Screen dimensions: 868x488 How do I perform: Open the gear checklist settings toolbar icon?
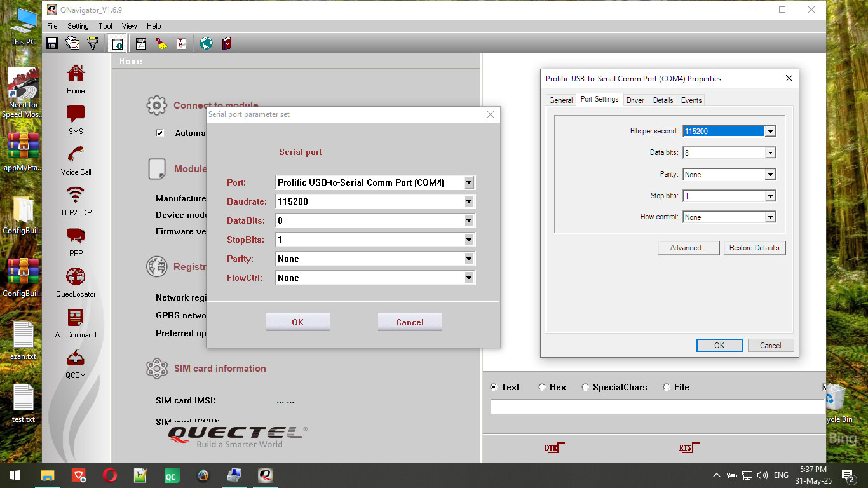coord(72,43)
